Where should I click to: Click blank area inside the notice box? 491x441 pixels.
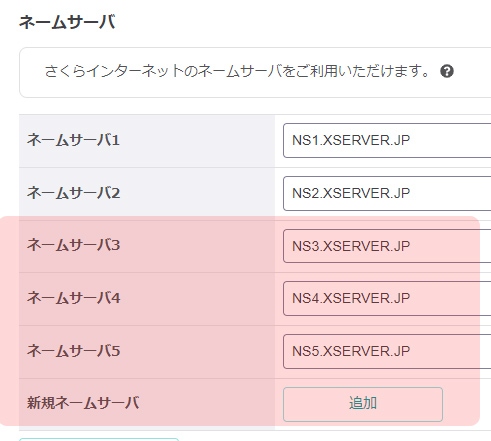(473, 72)
